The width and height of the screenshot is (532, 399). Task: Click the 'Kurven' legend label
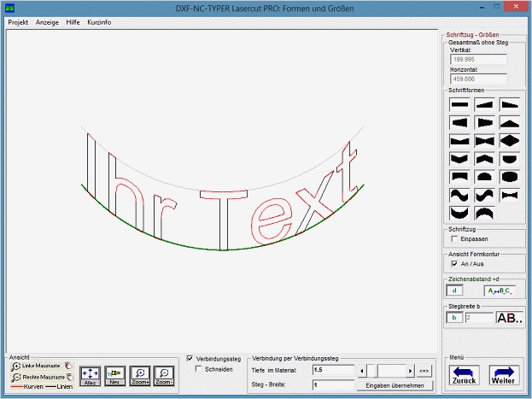point(33,386)
